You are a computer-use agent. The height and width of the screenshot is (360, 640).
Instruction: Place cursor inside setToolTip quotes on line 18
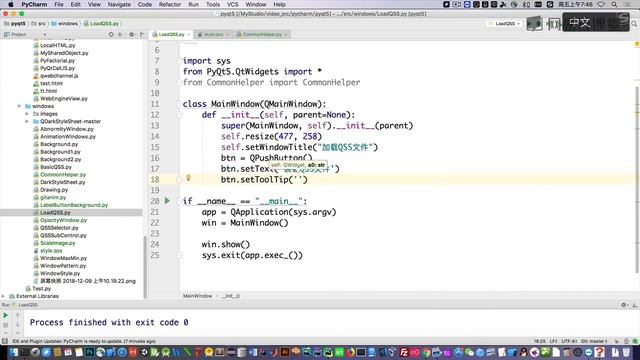(x=298, y=180)
